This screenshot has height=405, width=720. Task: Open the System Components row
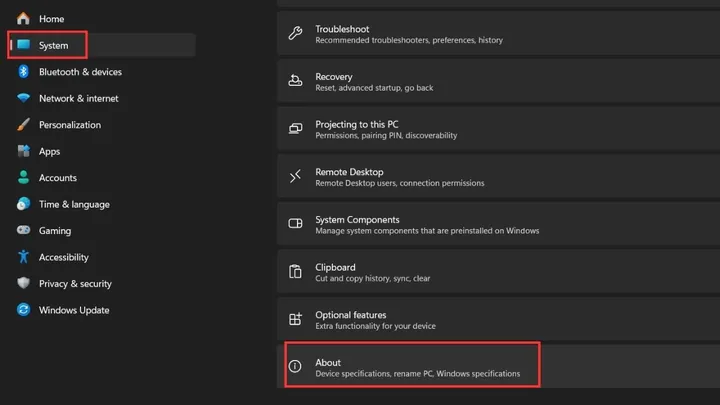(499, 224)
